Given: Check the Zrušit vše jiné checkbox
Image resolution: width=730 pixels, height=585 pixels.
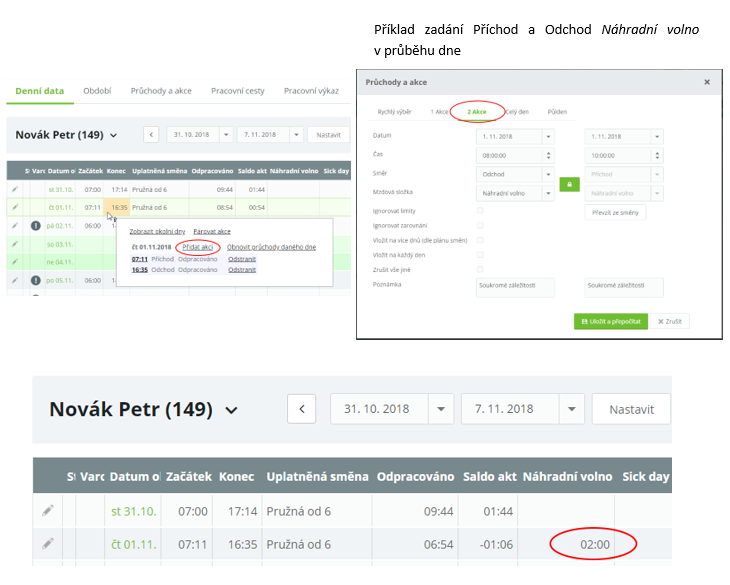Looking at the screenshot, I should (x=481, y=270).
